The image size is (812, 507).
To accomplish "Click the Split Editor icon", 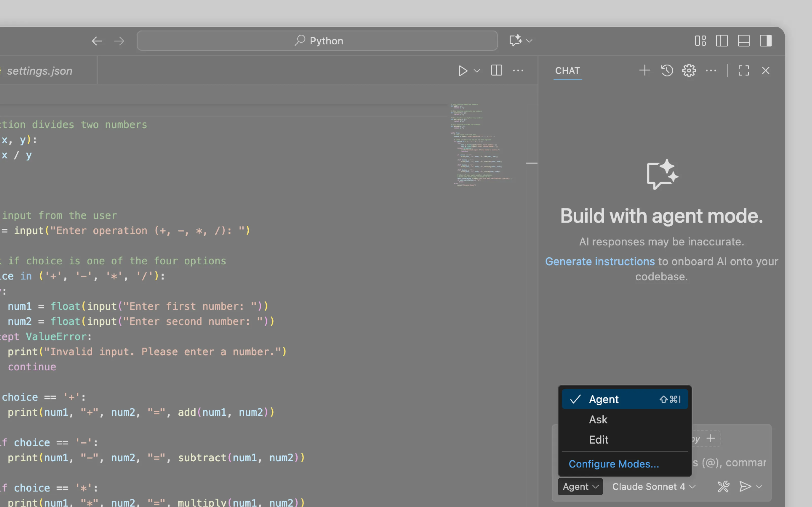I will [496, 71].
